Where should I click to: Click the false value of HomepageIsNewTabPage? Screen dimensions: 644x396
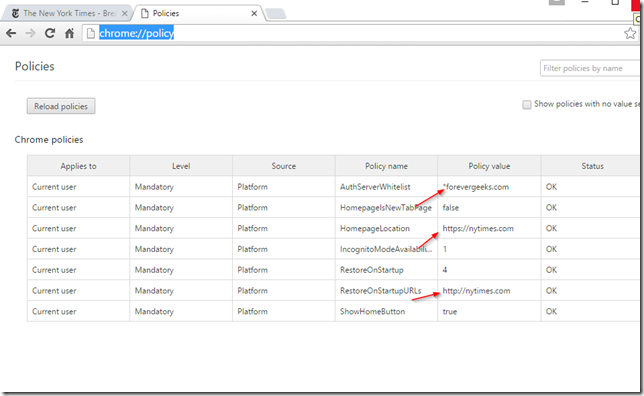click(451, 208)
